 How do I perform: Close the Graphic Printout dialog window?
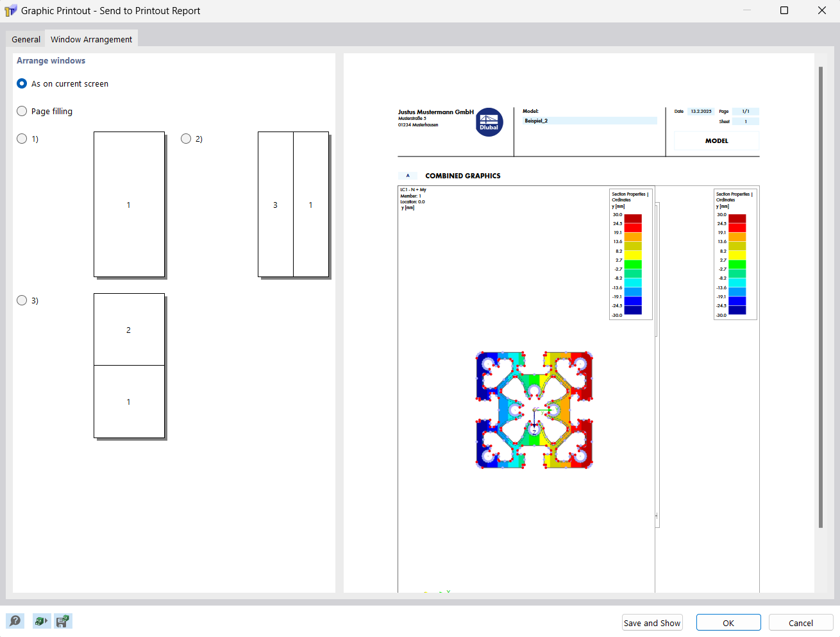click(x=822, y=10)
